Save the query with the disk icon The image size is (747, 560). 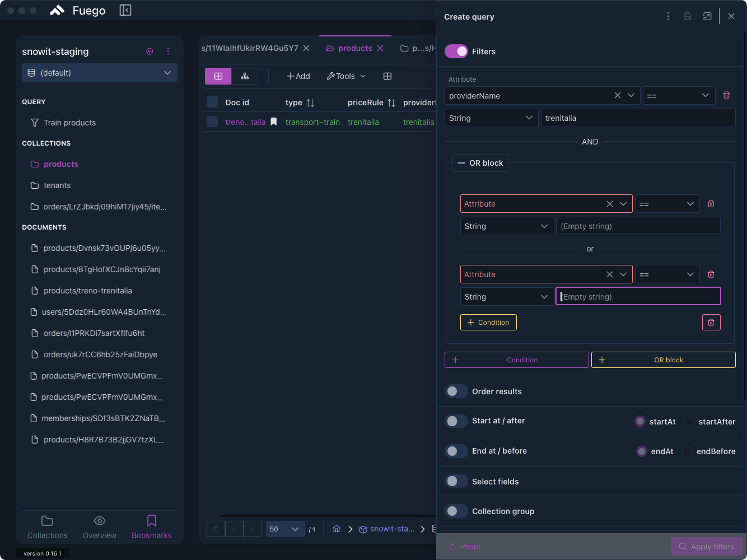pyautogui.click(x=688, y=17)
